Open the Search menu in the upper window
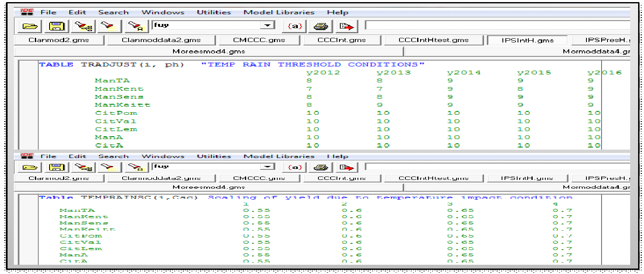644x274 pixels. coord(113,12)
